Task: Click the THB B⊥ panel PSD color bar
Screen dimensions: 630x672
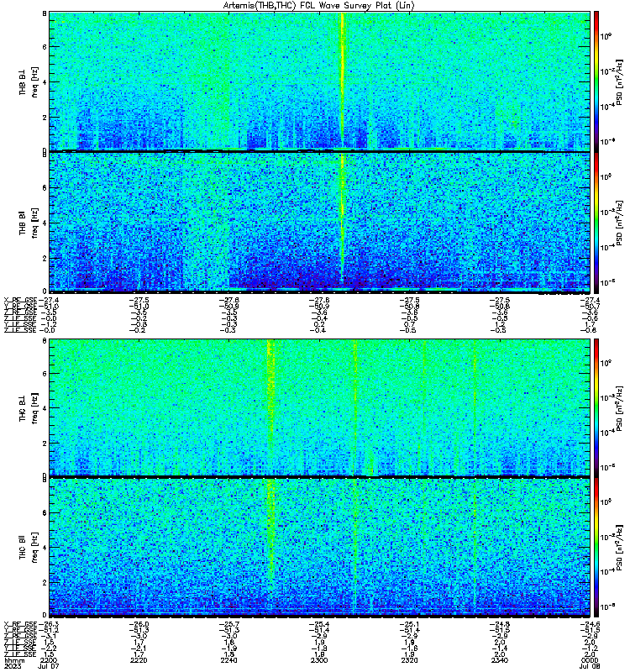Action: 596,81
